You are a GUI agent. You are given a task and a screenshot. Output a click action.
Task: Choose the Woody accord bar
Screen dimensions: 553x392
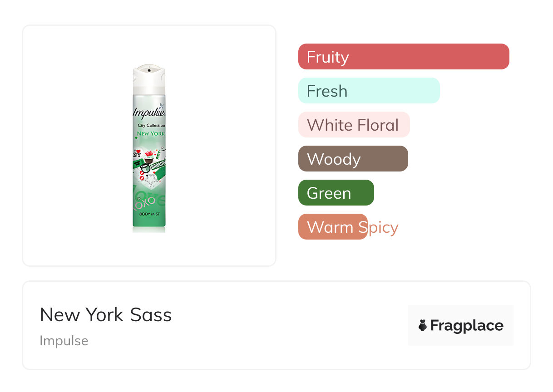[x=353, y=159]
